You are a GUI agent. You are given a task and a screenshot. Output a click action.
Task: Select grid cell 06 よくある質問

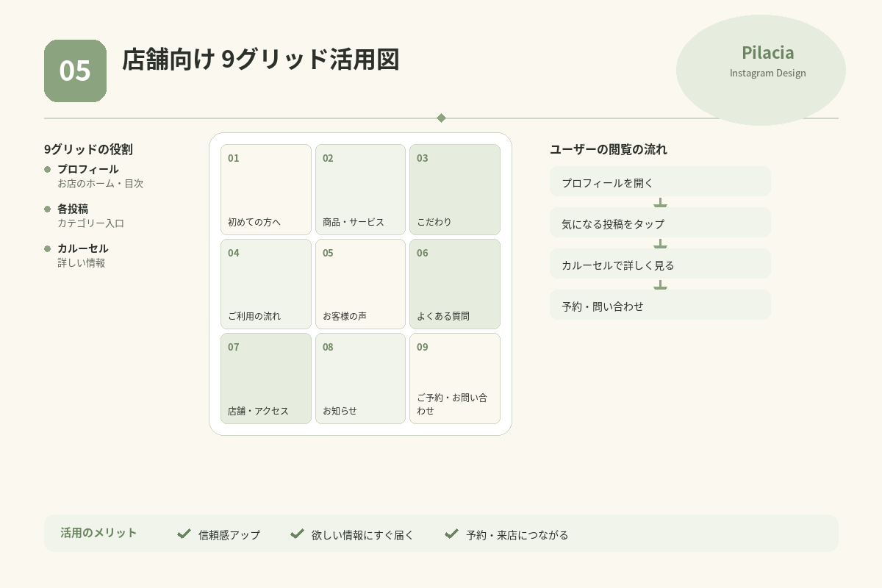[455, 284]
